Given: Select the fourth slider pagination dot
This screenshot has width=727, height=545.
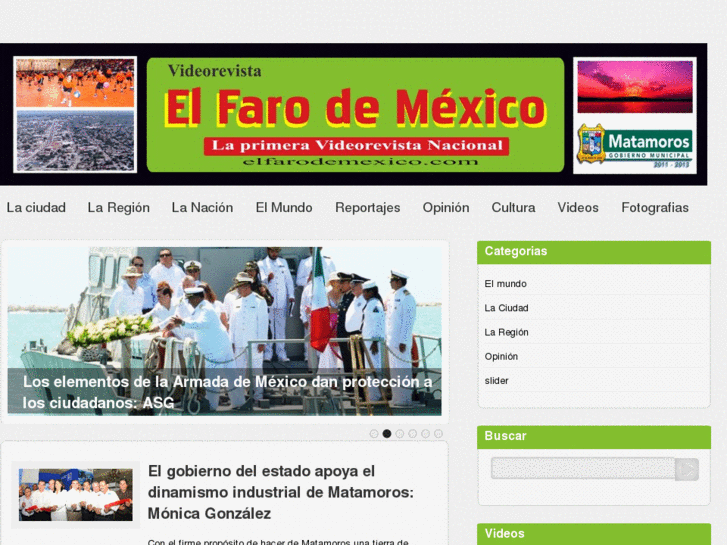Looking at the screenshot, I should point(412,434).
